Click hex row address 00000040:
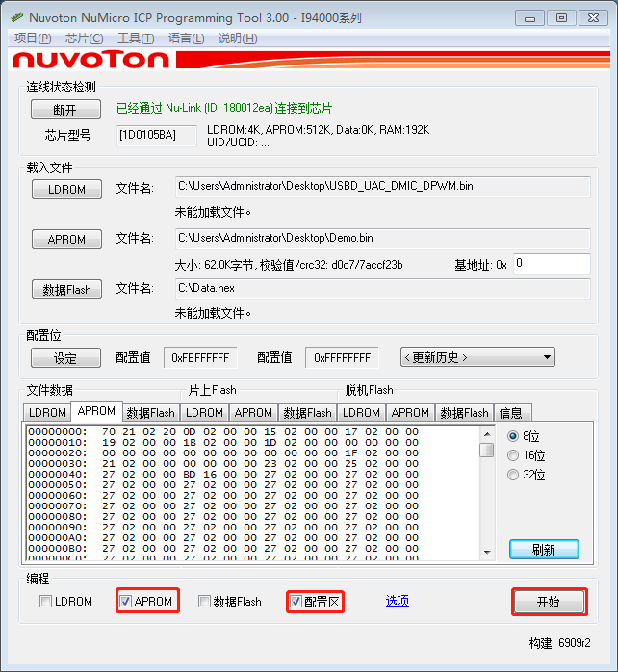 (x=58, y=475)
